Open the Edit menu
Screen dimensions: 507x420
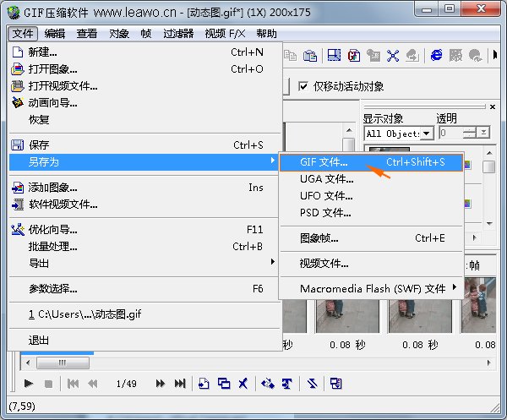[54, 34]
